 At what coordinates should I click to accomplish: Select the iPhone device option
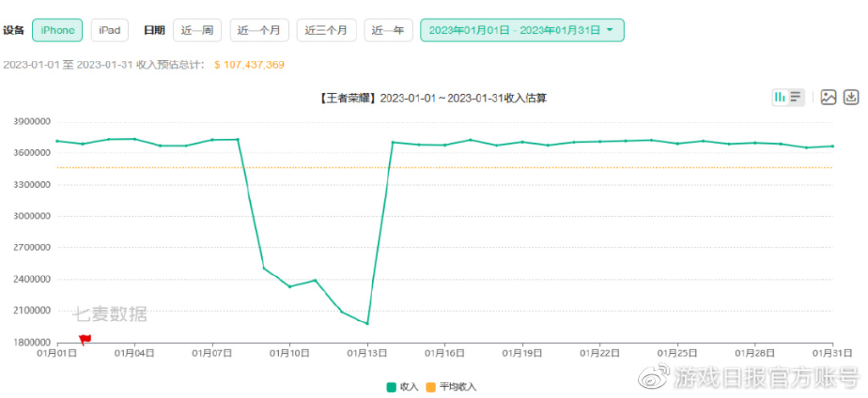click(x=58, y=30)
